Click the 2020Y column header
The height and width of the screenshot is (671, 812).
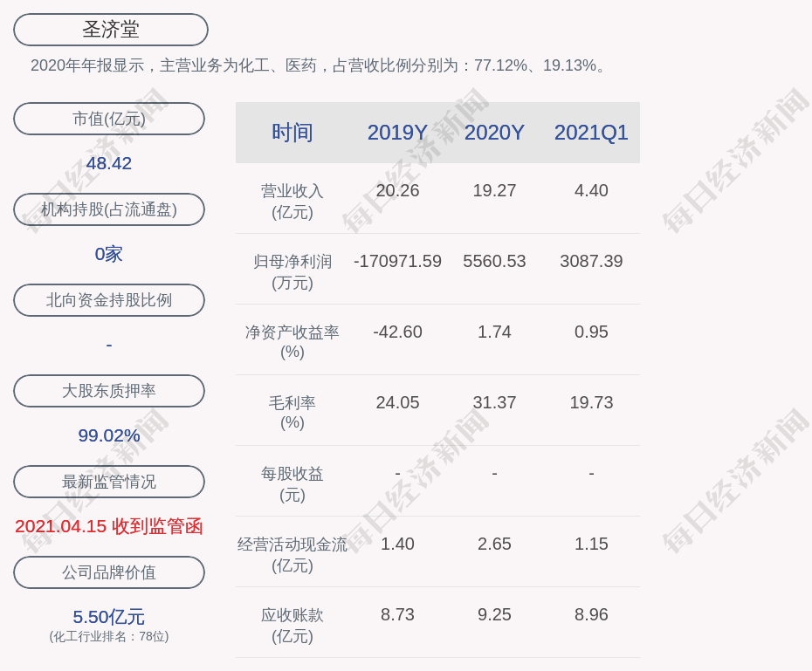pos(494,133)
